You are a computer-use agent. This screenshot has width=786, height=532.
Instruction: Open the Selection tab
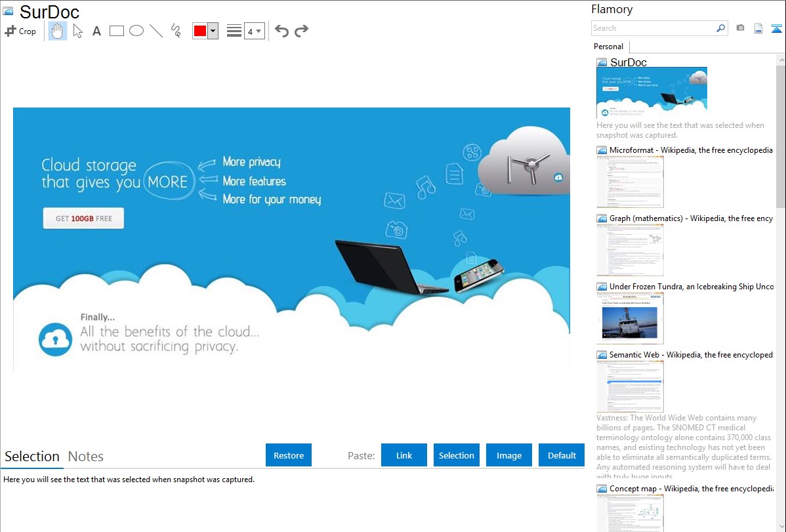[32, 457]
